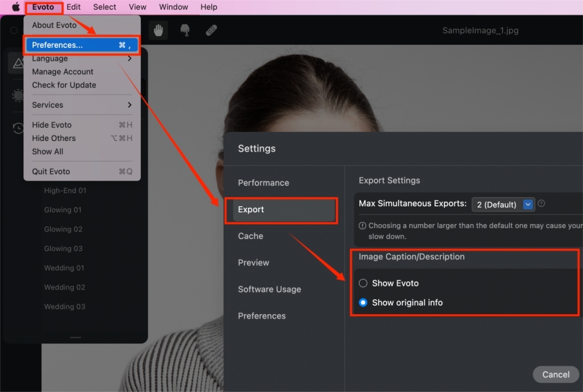The width and height of the screenshot is (583, 392).
Task: Select the Show Evoto radio option
Action: [x=363, y=283]
